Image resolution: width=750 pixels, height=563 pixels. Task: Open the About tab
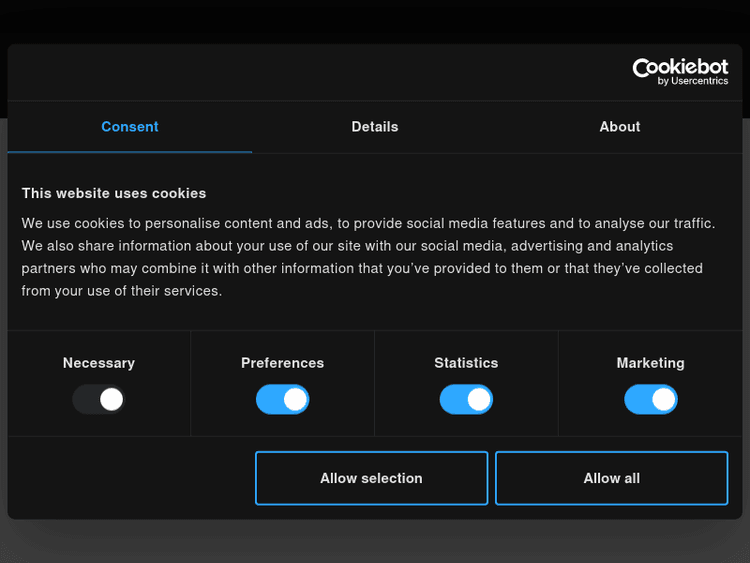coord(620,127)
